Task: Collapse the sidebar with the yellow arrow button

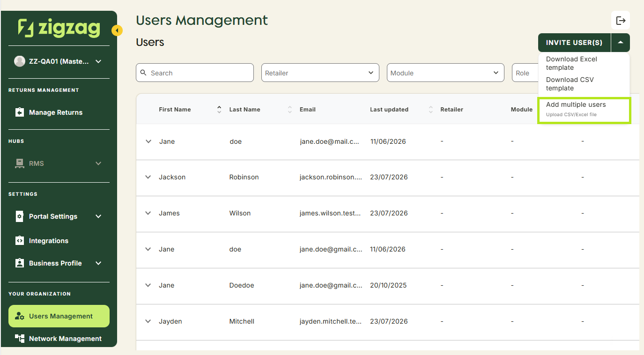Action: pyautogui.click(x=117, y=31)
